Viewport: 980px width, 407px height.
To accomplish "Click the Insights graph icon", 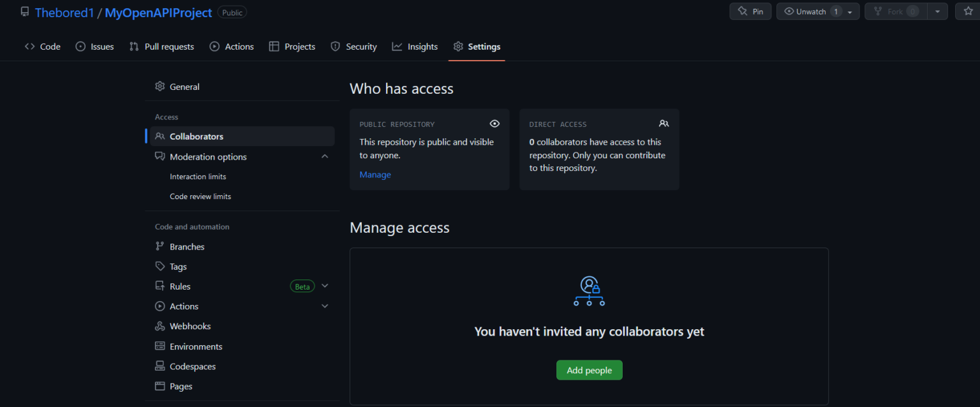I will [x=397, y=46].
